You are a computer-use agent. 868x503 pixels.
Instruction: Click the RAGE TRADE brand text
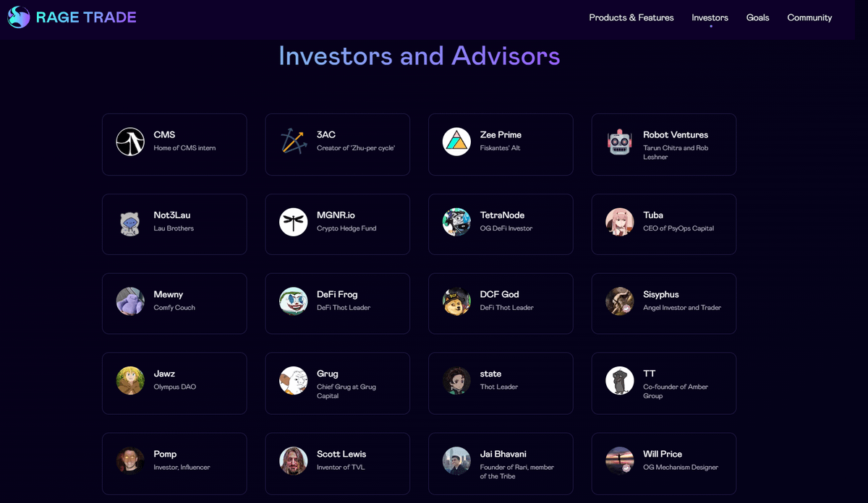pyautogui.click(x=86, y=17)
